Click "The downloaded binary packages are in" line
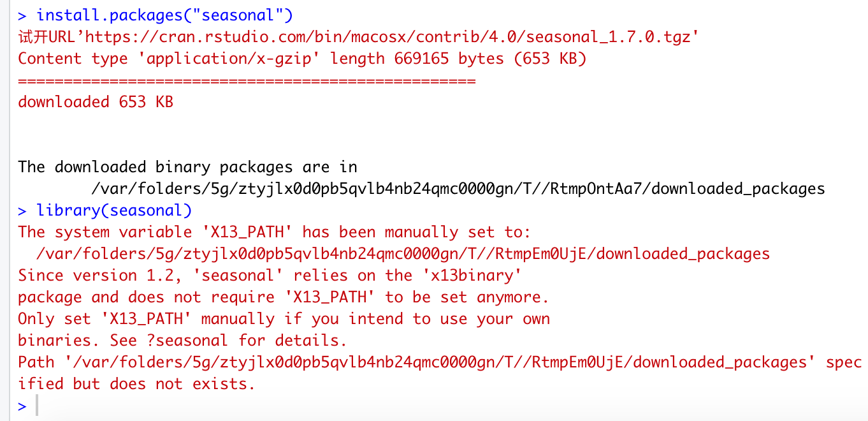Image resolution: width=868 pixels, height=421 pixels. pos(187,167)
